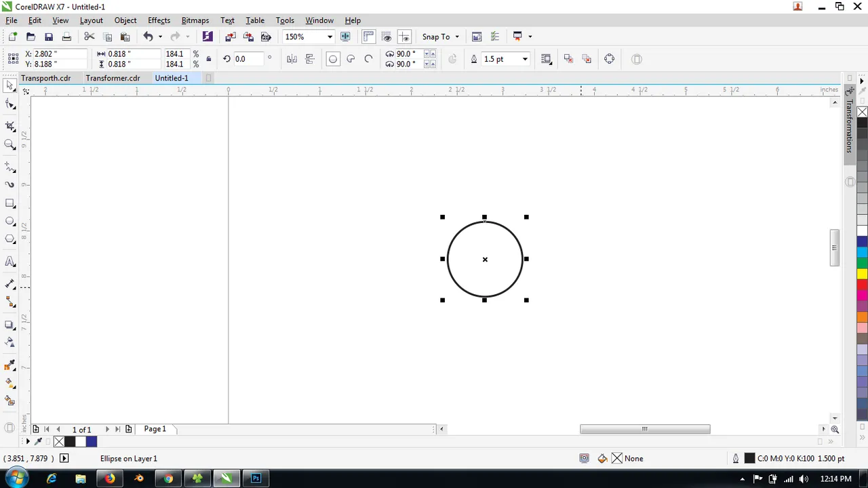Screen dimensions: 868x488
Task: Pick the yellow swatch in palette
Action: (862, 274)
